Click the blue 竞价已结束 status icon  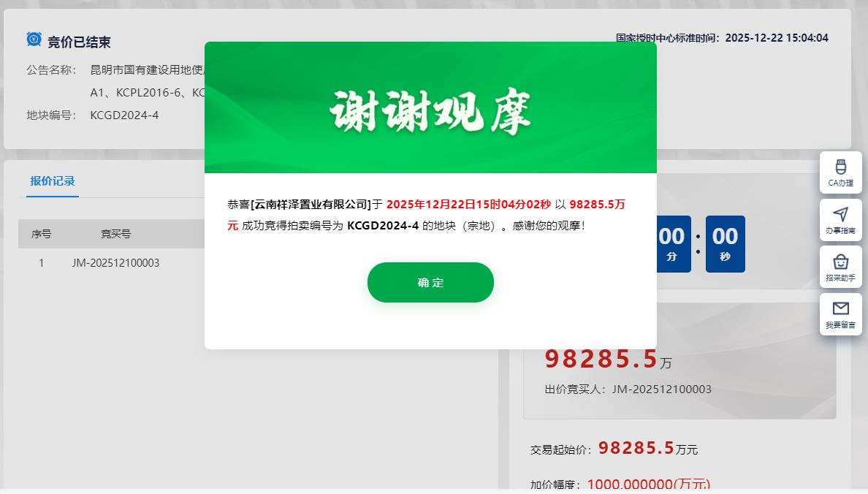point(34,39)
